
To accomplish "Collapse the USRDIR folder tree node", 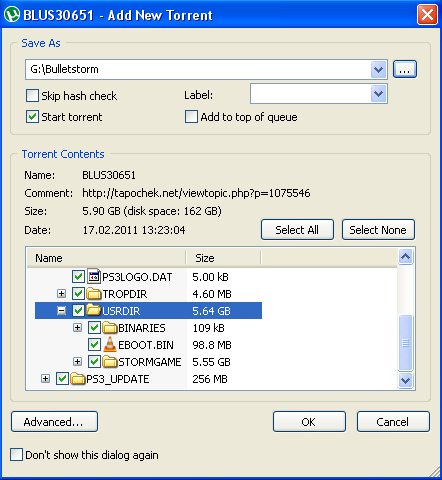I will pyautogui.click(x=61, y=311).
